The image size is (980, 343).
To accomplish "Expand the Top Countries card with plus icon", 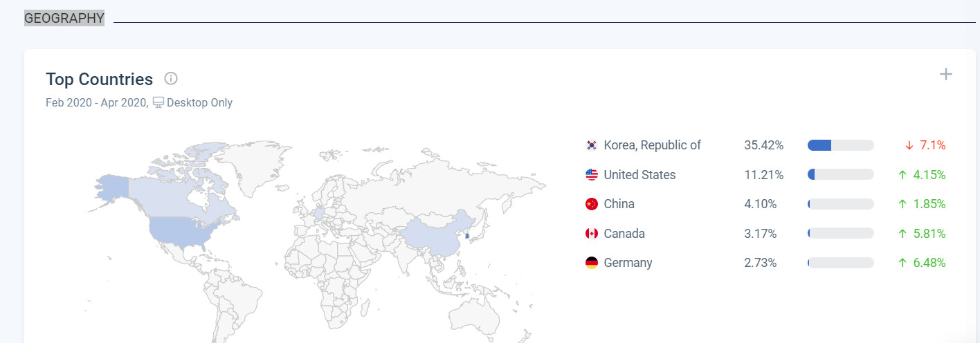I will (x=945, y=74).
